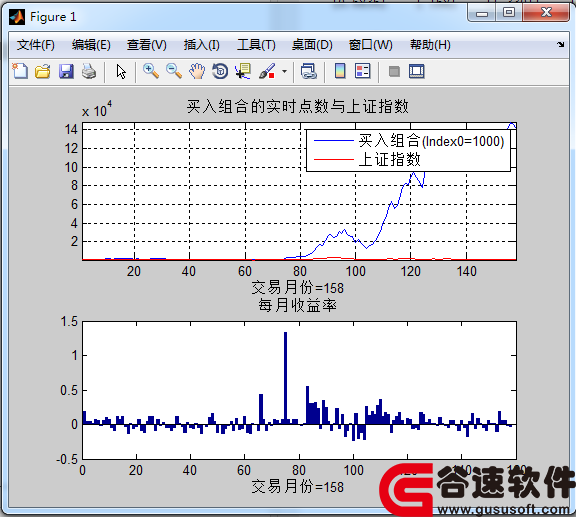
Task: Click the dock figure arrow in menu bar
Action: pos(560,44)
